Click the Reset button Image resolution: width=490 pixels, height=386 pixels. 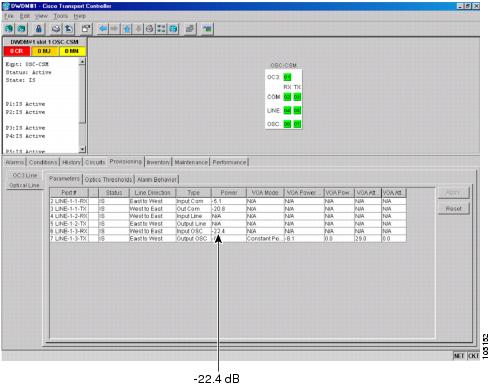click(x=453, y=209)
